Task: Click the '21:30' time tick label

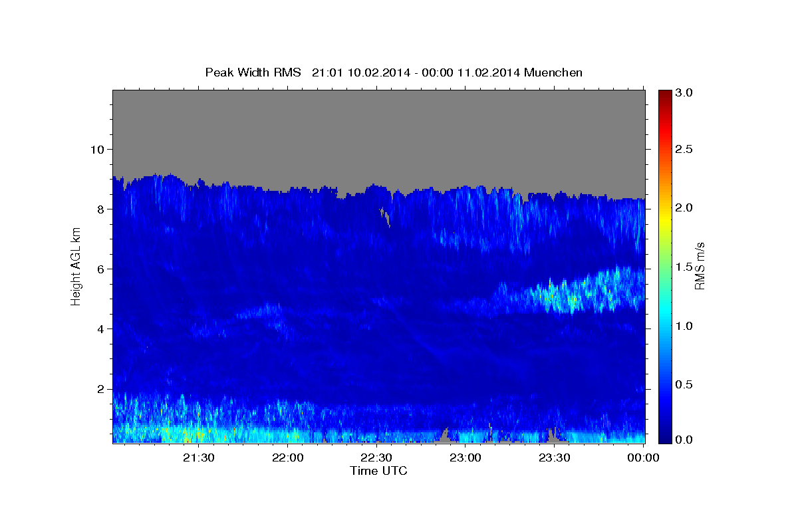Action: (x=199, y=458)
